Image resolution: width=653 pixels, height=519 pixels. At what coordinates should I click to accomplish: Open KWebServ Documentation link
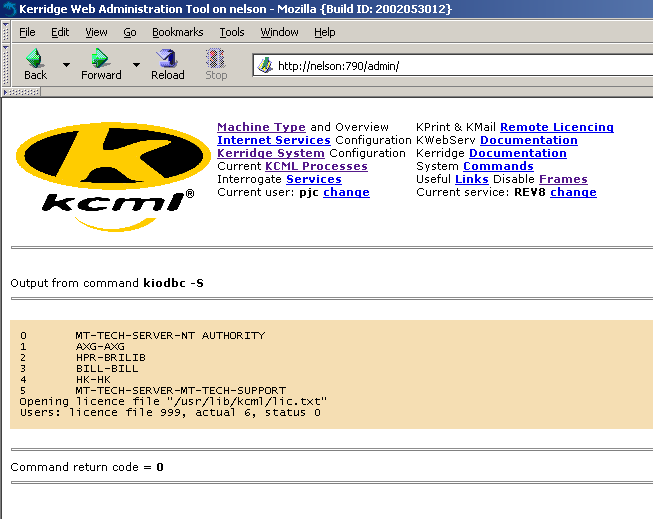[x=528, y=140]
